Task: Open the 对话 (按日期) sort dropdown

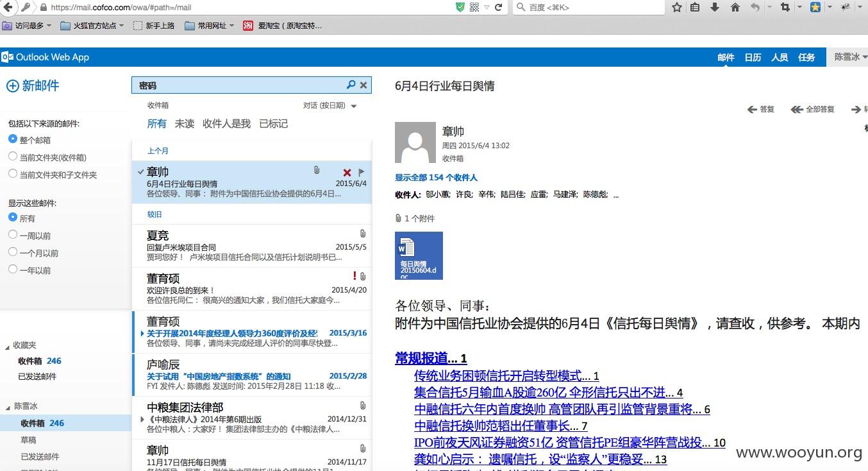Action: click(x=330, y=105)
